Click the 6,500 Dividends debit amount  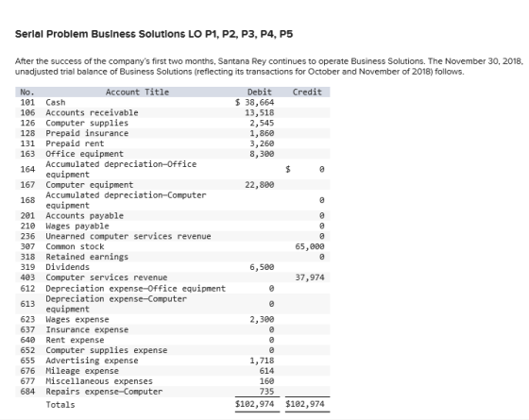click(x=262, y=267)
